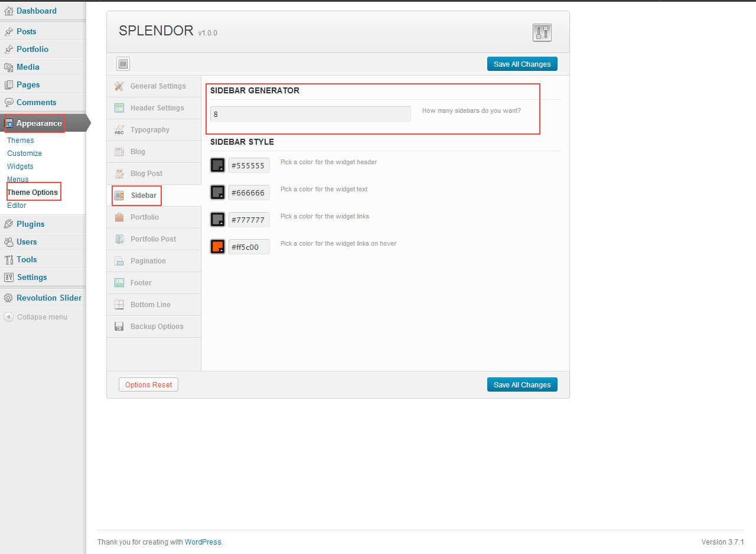Click the #777777 hex color field
756x554 pixels.
pos(249,220)
